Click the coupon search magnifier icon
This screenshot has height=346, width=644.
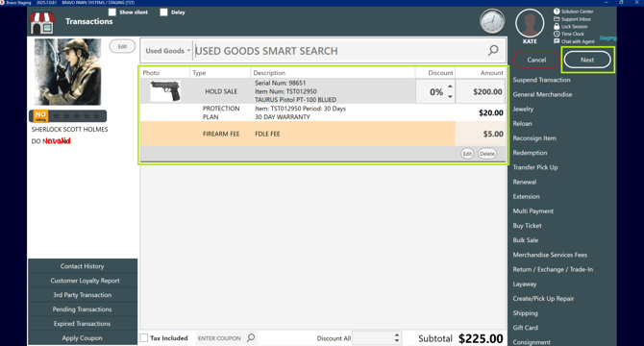click(251, 337)
